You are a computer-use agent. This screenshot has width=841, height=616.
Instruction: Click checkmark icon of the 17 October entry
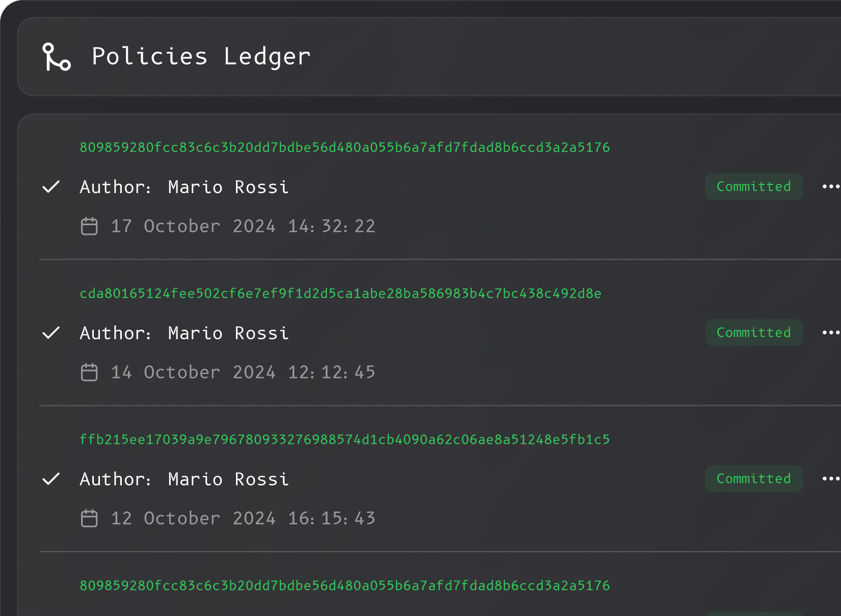[51, 187]
